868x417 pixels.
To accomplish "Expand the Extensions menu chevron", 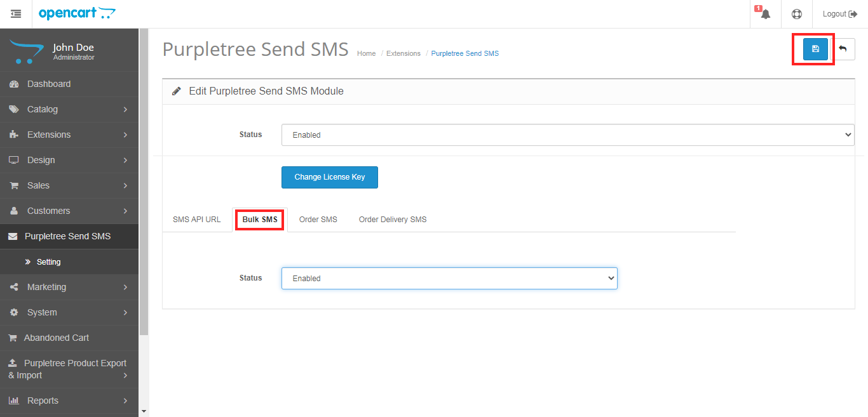I will tap(125, 135).
